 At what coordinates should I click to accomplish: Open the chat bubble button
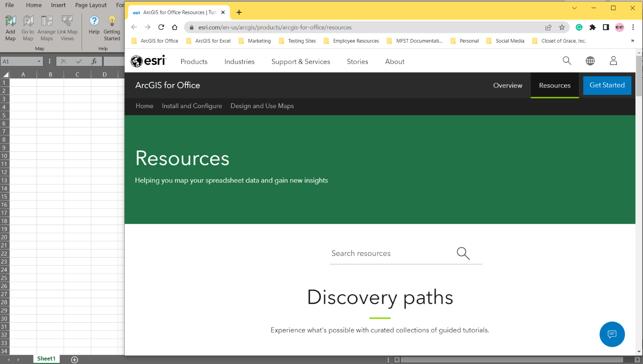[x=612, y=334]
